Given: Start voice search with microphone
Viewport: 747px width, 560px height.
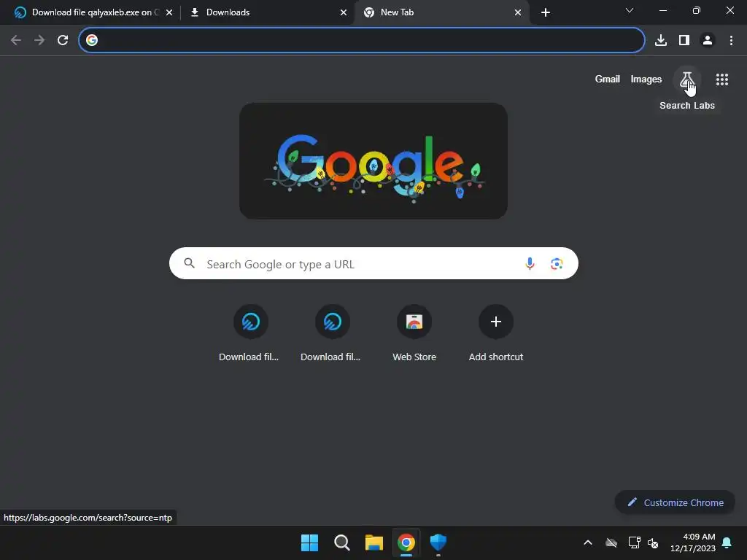Looking at the screenshot, I should tap(530, 263).
